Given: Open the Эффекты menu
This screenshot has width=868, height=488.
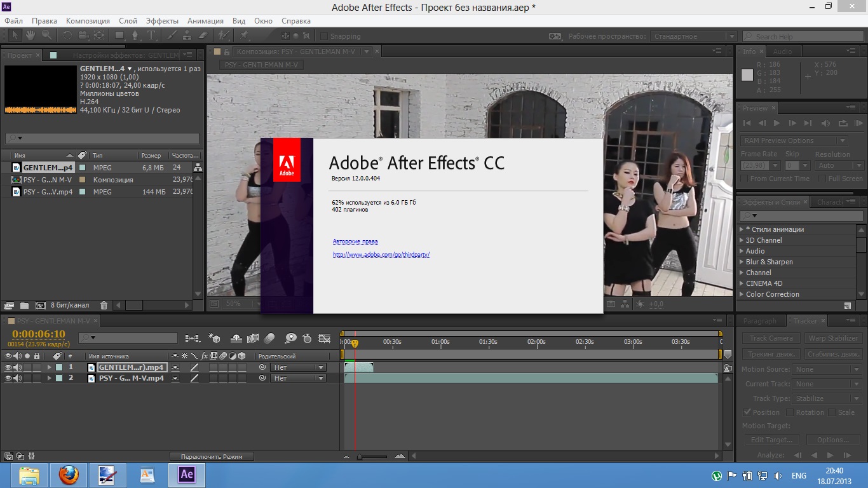Looking at the screenshot, I should tap(162, 21).
